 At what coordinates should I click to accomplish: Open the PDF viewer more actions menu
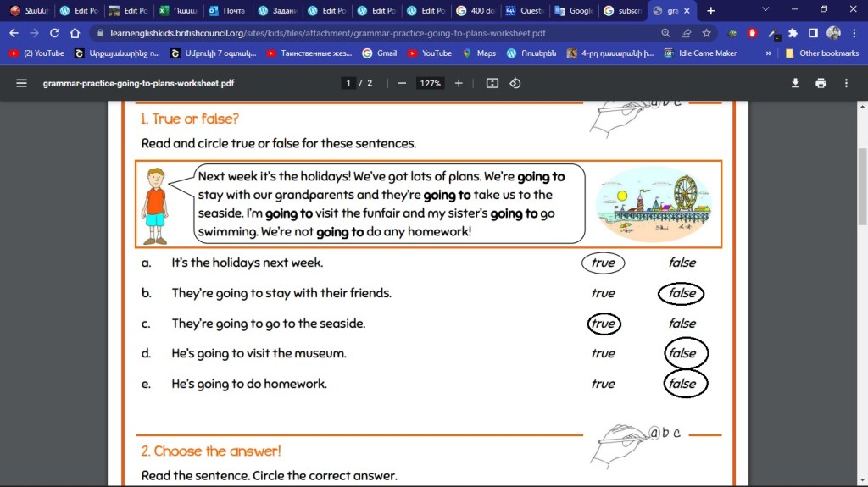[846, 84]
